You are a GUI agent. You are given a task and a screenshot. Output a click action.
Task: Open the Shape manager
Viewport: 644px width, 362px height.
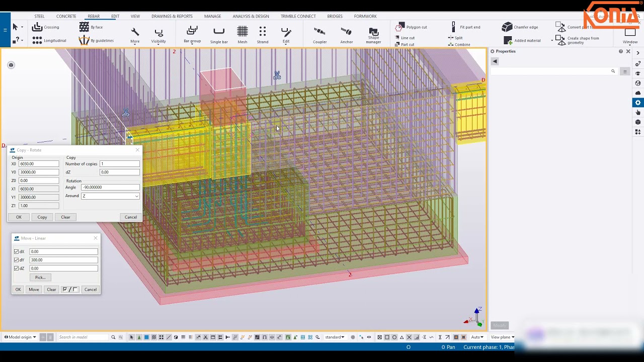coord(373,36)
